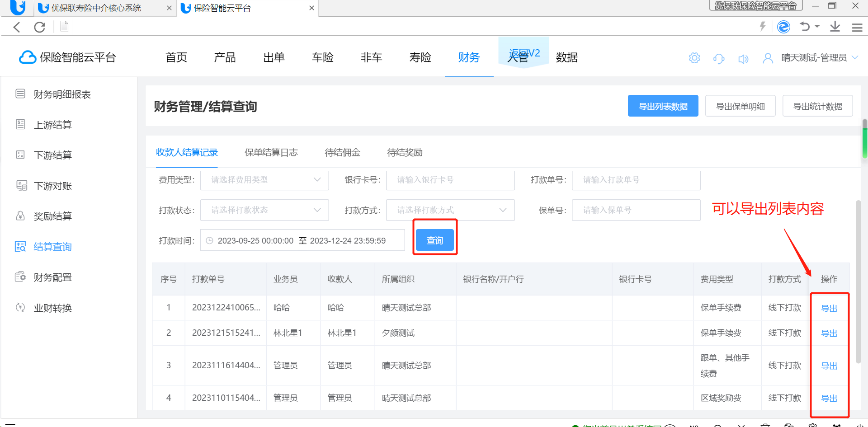Click the 财务配置 sidebar icon
Image resolution: width=868 pixels, height=427 pixels.
coord(20,277)
